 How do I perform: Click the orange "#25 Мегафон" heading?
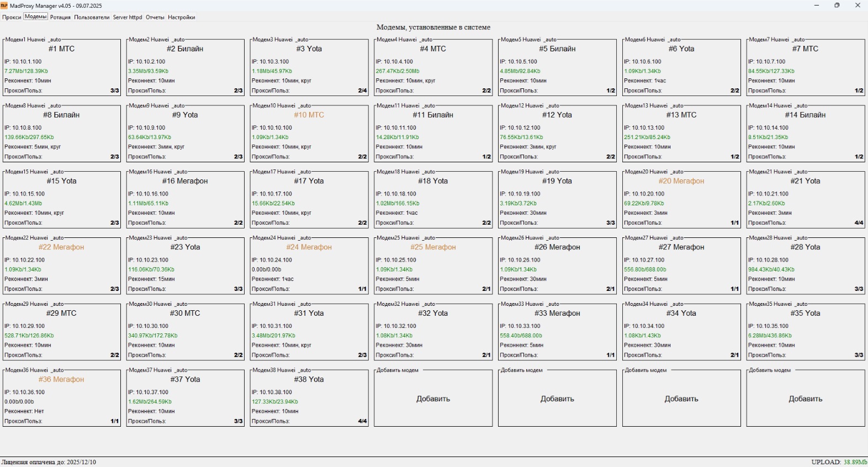[x=433, y=247]
